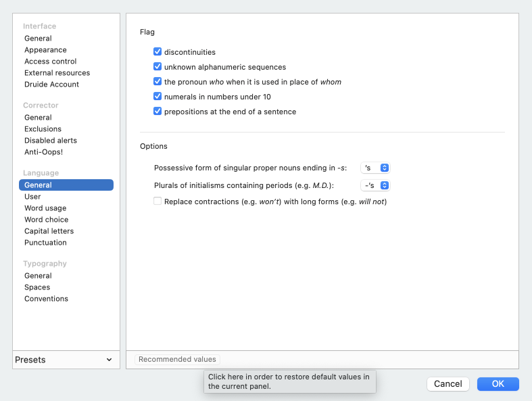The image size is (532, 401).
Task: Select Punctuation in Language section
Action: [x=45, y=243]
